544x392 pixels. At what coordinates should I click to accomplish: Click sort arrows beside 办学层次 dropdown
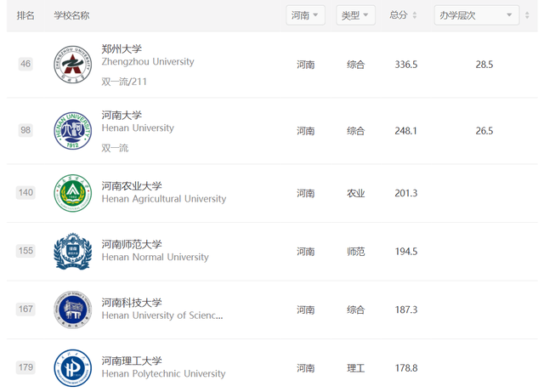(x=527, y=15)
